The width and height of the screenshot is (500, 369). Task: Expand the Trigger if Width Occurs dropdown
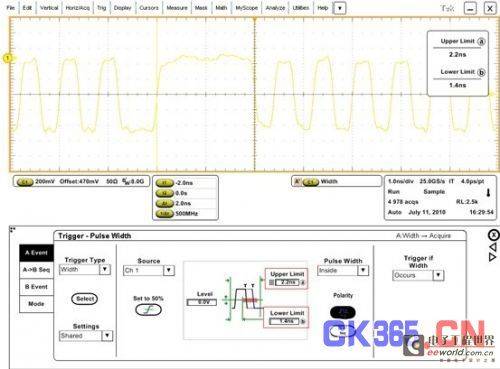point(438,275)
